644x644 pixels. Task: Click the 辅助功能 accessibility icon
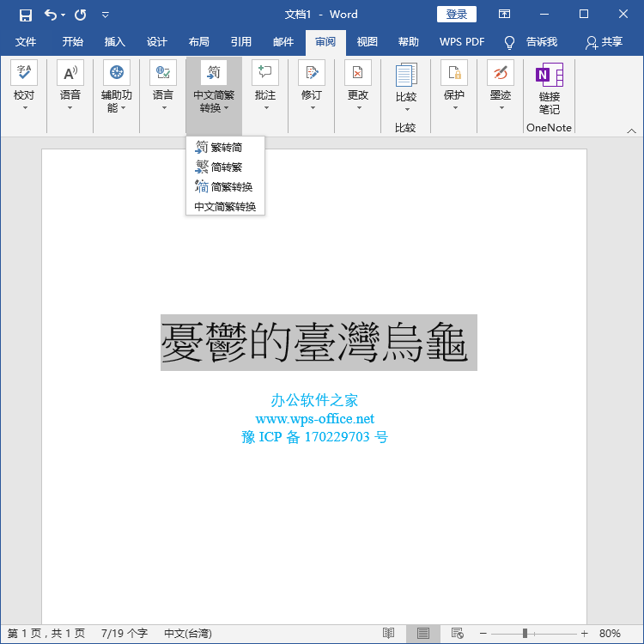(x=117, y=73)
